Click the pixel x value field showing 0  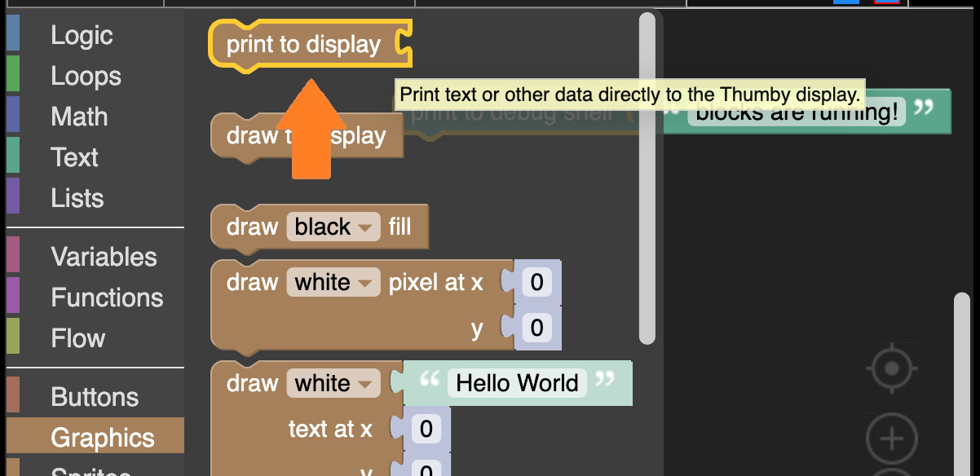536,282
